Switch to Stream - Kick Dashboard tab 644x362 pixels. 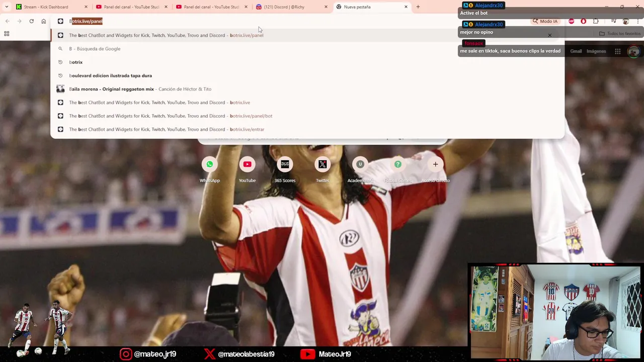[46, 7]
